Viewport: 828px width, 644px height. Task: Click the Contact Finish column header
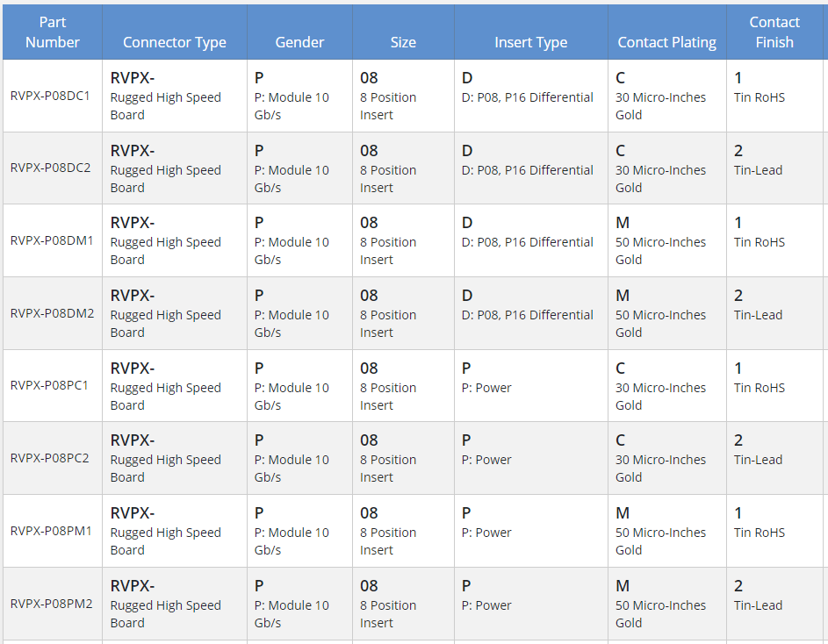(x=774, y=32)
